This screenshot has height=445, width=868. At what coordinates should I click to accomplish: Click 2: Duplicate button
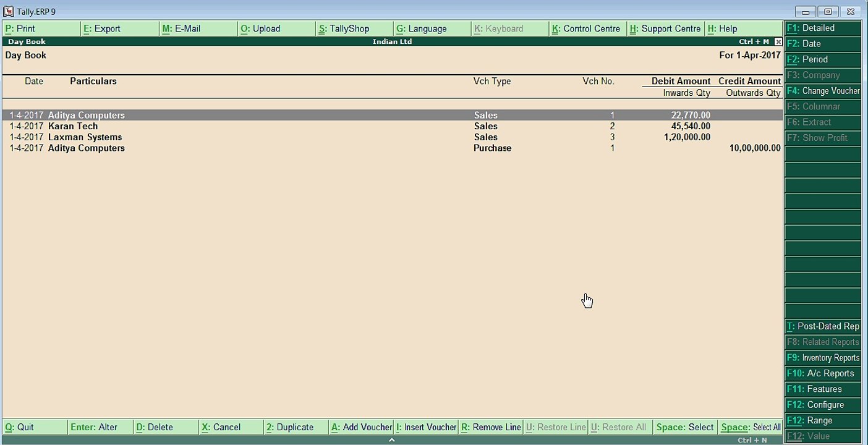[296, 427]
